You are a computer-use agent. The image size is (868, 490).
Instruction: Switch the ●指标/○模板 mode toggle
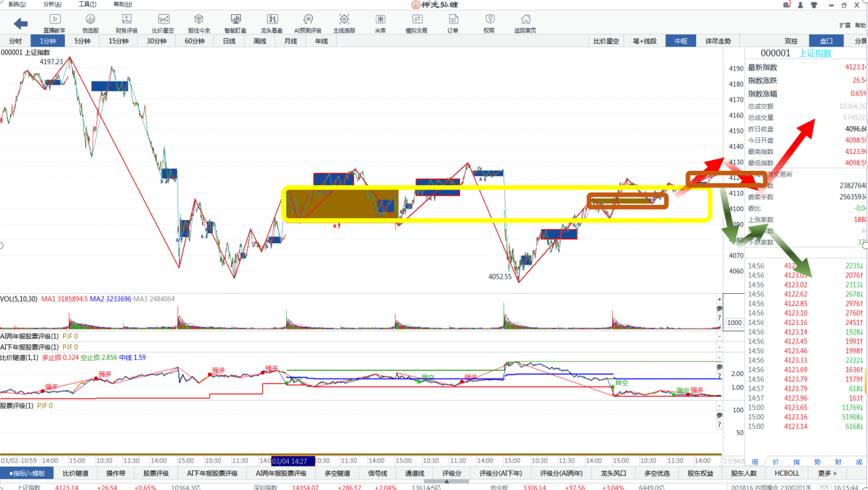pyautogui.click(x=27, y=473)
